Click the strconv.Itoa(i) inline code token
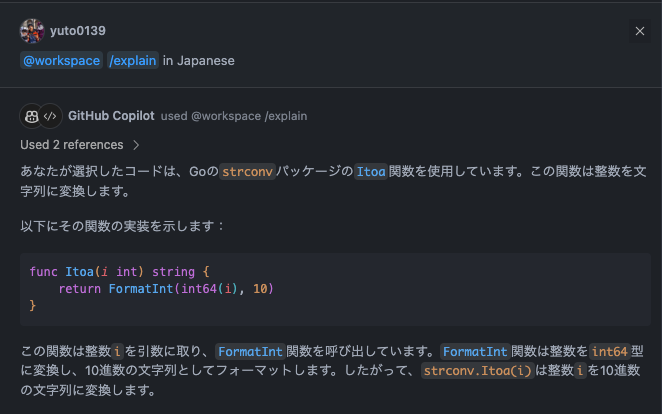Screen dimensions: 662x414 [478, 371]
